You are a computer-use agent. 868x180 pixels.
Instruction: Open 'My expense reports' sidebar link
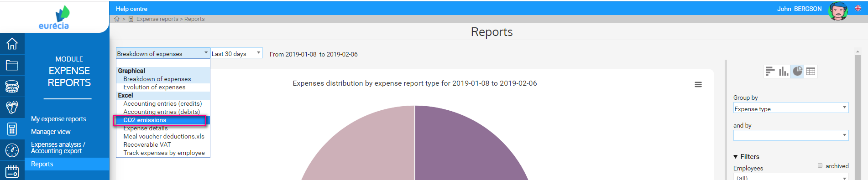tap(58, 119)
